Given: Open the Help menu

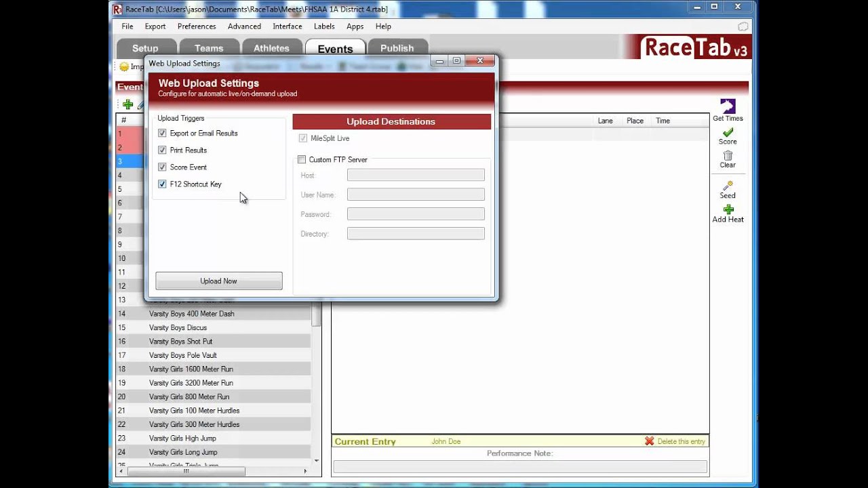Looking at the screenshot, I should click(383, 26).
